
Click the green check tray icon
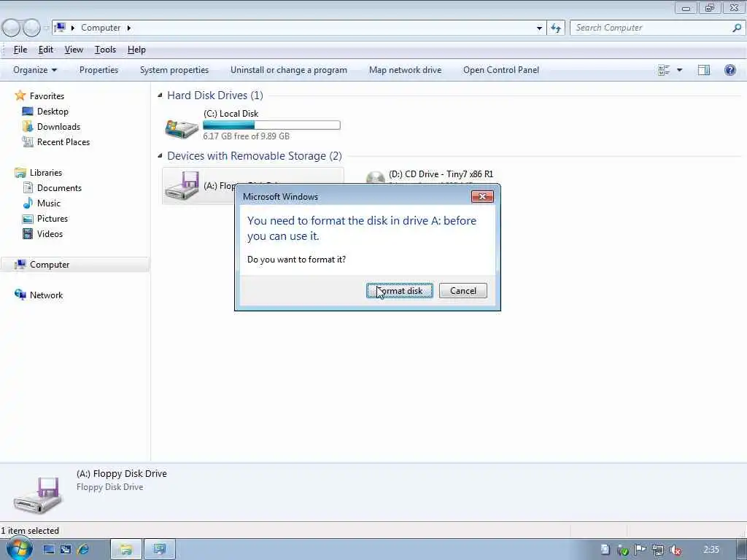(623, 550)
